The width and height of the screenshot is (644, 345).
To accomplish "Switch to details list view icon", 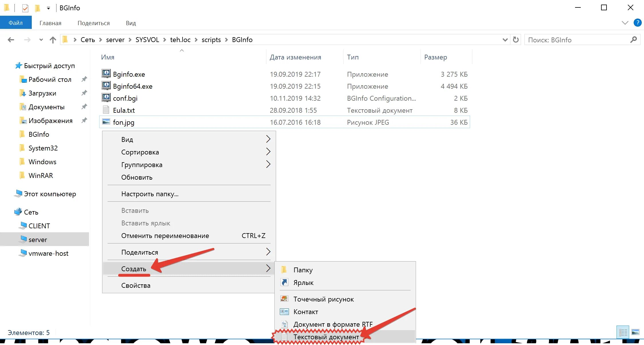I will pos(623,332).
